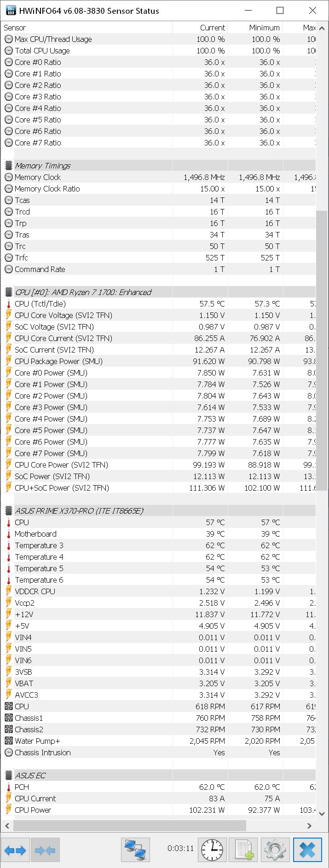Open the network remote monitoring icon
The height and width of the screenshot is (868, 329).
tap(135, 850)
